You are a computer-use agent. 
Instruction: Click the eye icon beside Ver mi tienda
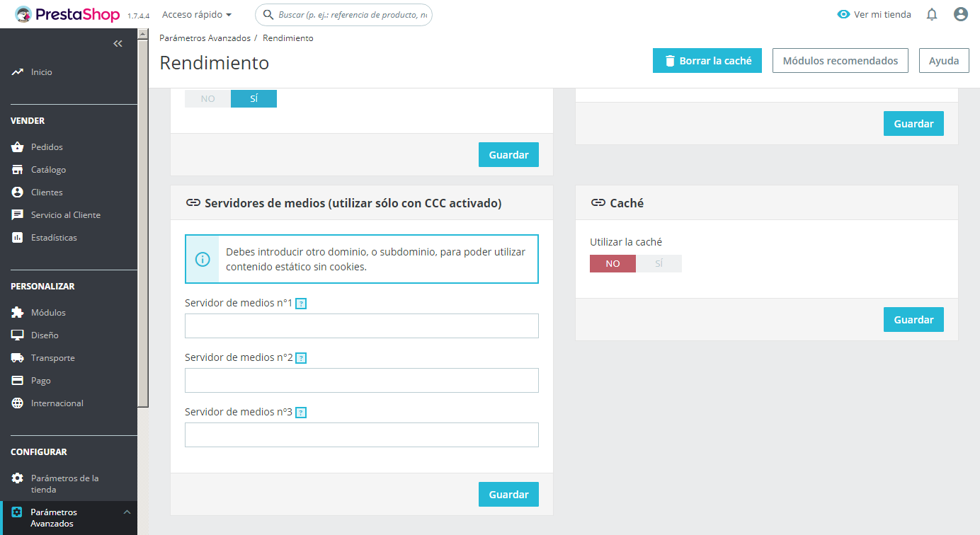(843, 14)
